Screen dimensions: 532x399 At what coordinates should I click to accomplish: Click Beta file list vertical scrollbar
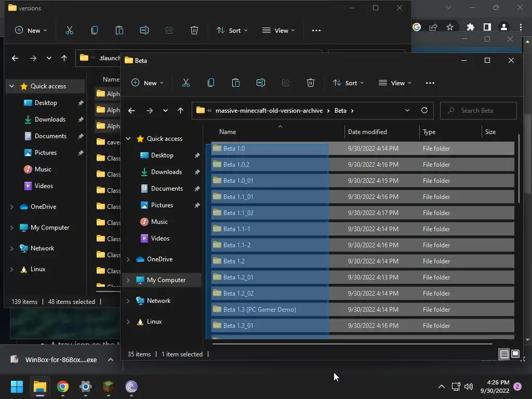pyautogui.click(x=519, y=169)
